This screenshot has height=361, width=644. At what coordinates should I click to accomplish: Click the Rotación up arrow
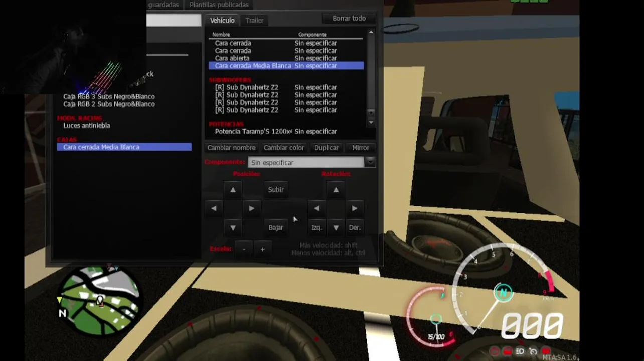[x=336, y=190]
